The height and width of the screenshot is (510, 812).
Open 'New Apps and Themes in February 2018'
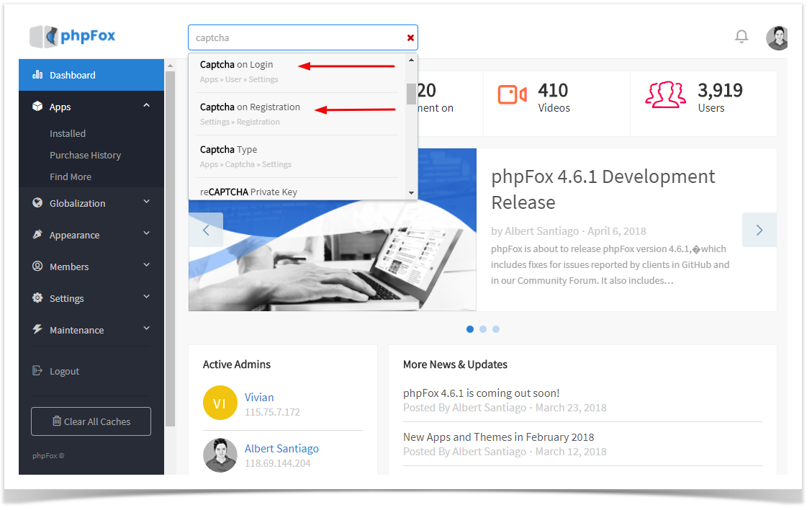[x=498, y=437]
